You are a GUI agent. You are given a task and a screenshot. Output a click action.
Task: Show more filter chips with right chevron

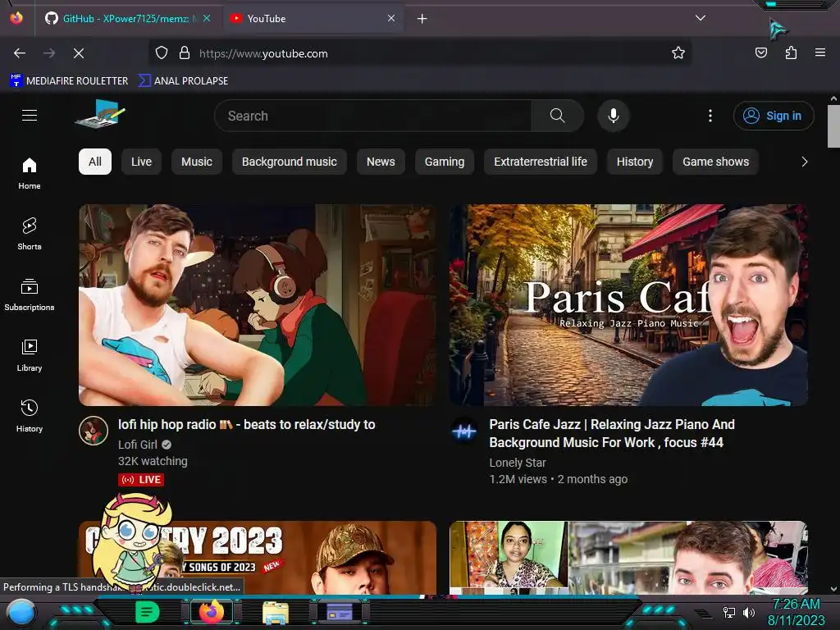point(804,162)
